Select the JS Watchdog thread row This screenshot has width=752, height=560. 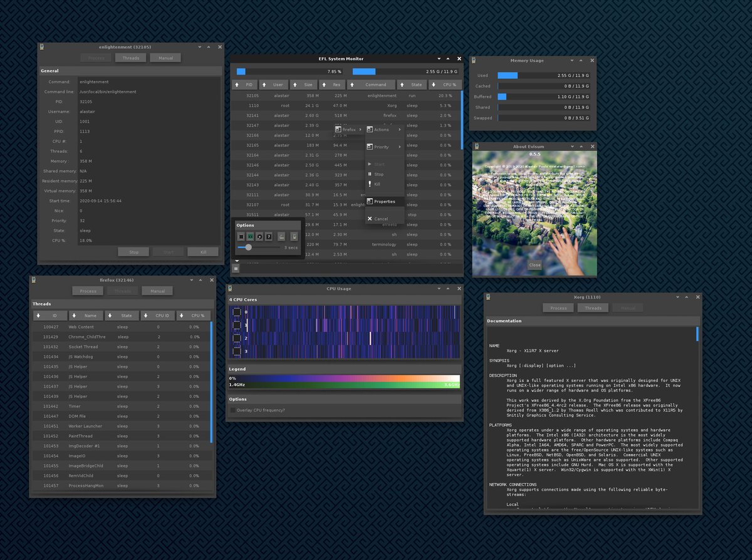tap(121, 356)
